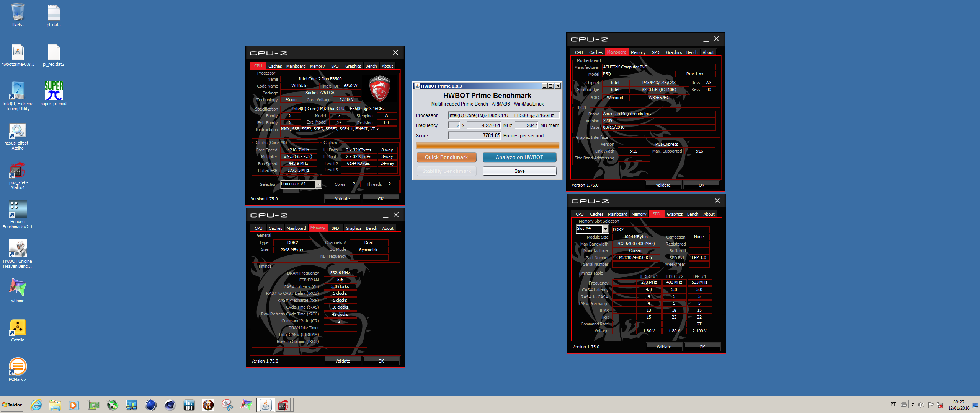Open About tab in the CPU tab window

point(387,66)
